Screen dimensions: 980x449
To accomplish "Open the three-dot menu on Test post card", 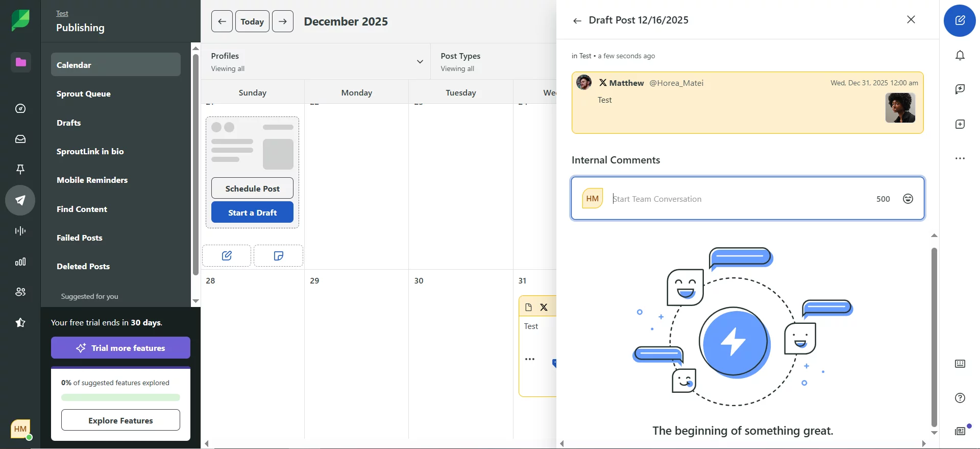I will (530, 359).
